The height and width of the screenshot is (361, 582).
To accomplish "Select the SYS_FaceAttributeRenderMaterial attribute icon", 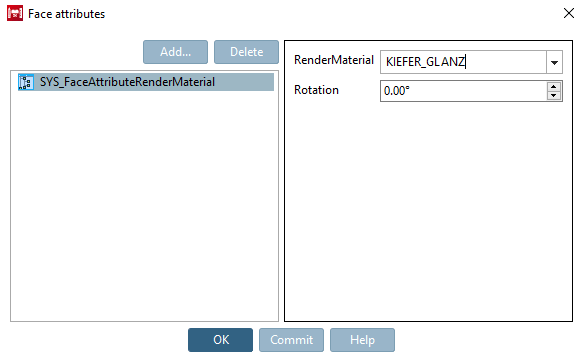I will pos(26,82).
